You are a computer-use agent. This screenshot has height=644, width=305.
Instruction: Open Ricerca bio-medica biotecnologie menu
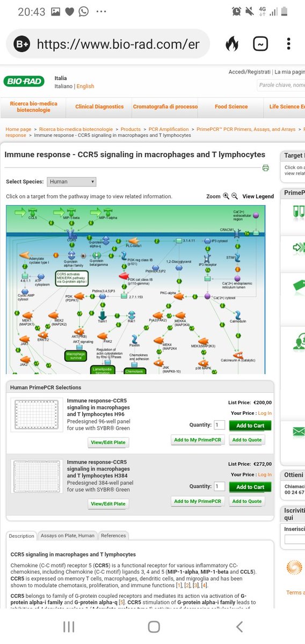pos(33,106)
